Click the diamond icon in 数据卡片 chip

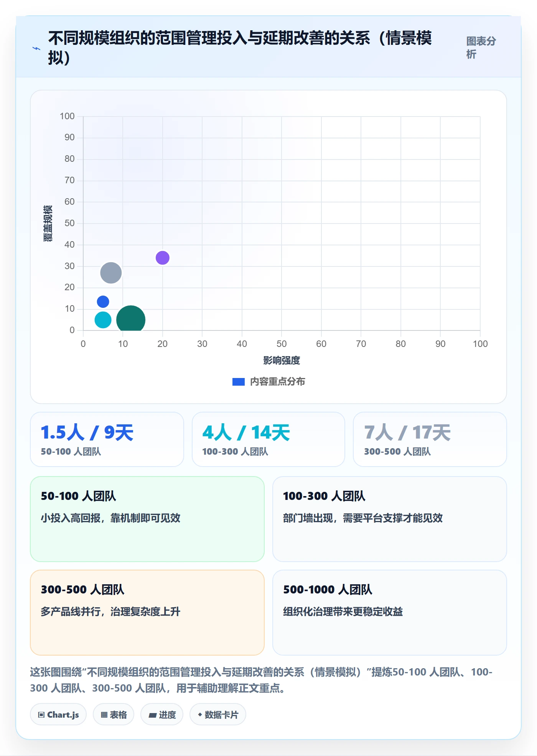(200, 715)
